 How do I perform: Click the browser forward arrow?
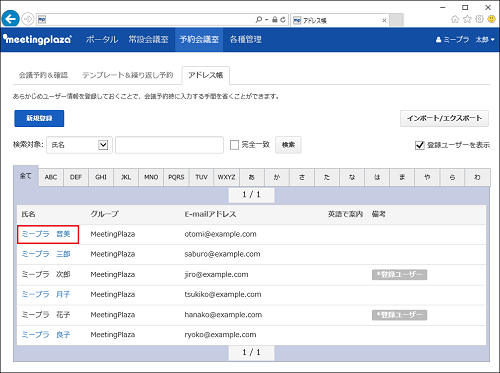pyautogui.click(x=28, y=19)
